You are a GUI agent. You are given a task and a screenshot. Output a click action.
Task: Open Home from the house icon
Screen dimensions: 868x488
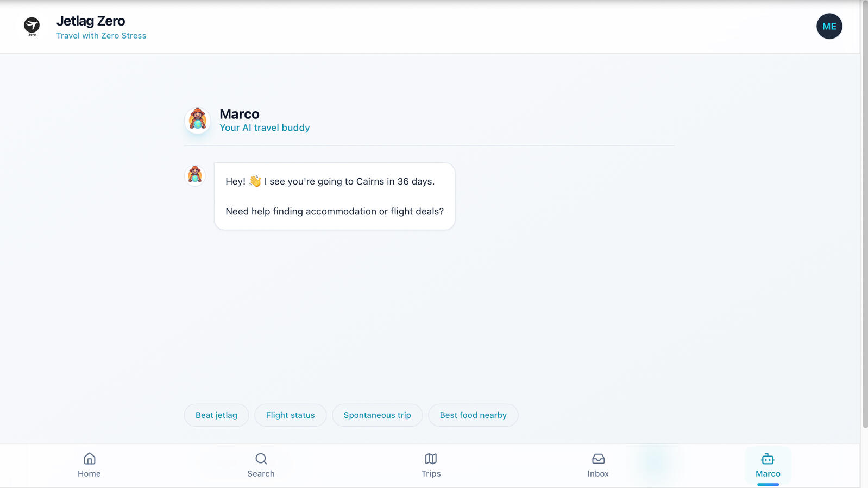[x=90, y=459]
